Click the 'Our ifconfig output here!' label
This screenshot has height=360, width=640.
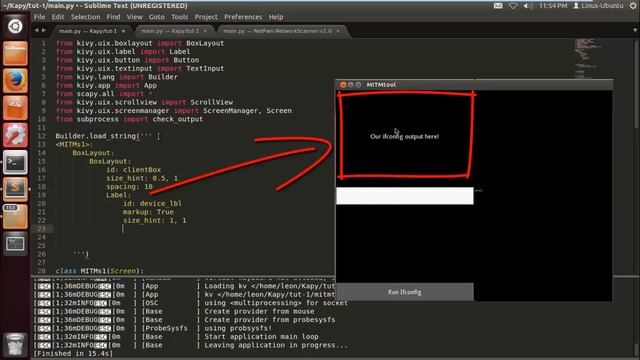[404, 136]
